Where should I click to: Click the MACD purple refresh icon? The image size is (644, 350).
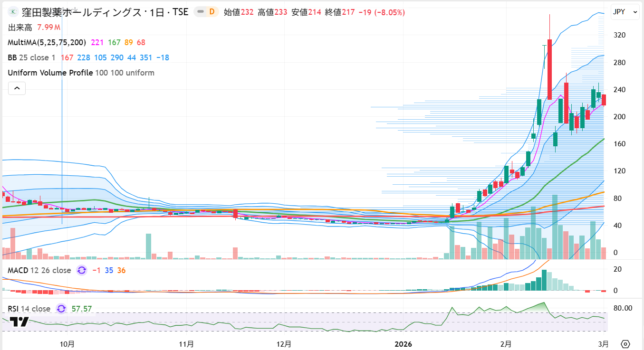pyautogui.click(x=82, y=270)
